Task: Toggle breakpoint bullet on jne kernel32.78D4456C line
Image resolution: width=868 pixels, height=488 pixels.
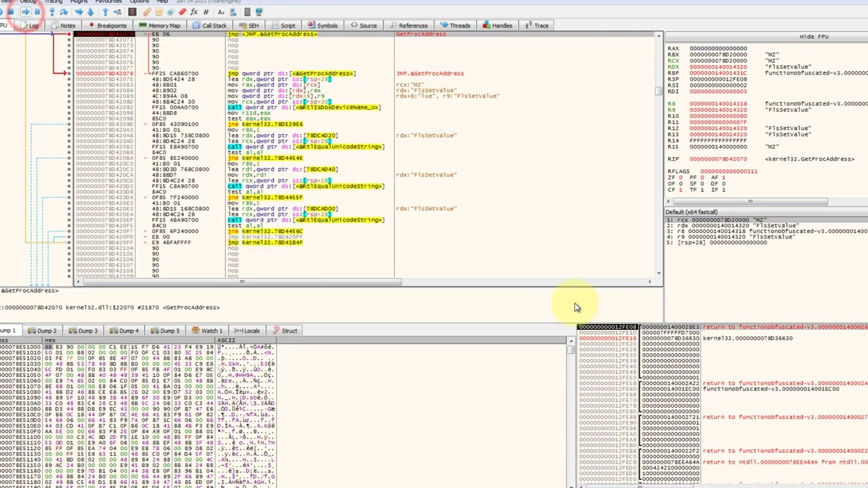Action: [68, 231]
